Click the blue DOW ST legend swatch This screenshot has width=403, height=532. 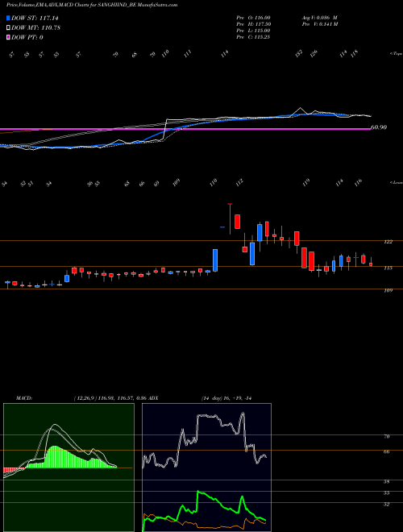(9, 18)
